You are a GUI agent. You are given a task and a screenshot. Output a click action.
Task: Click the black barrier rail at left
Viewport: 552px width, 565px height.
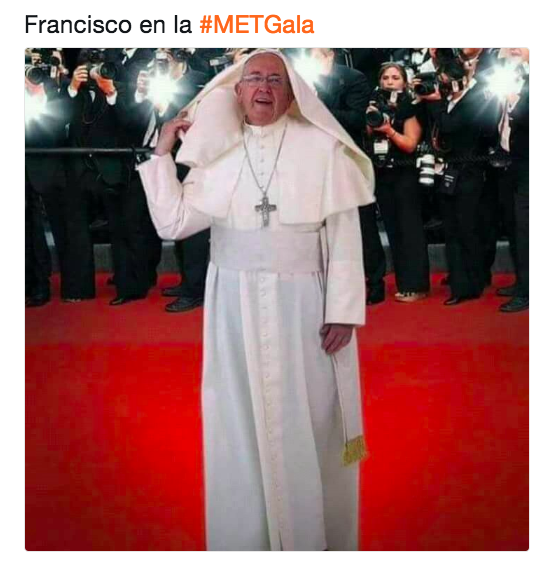coord(88,151)
